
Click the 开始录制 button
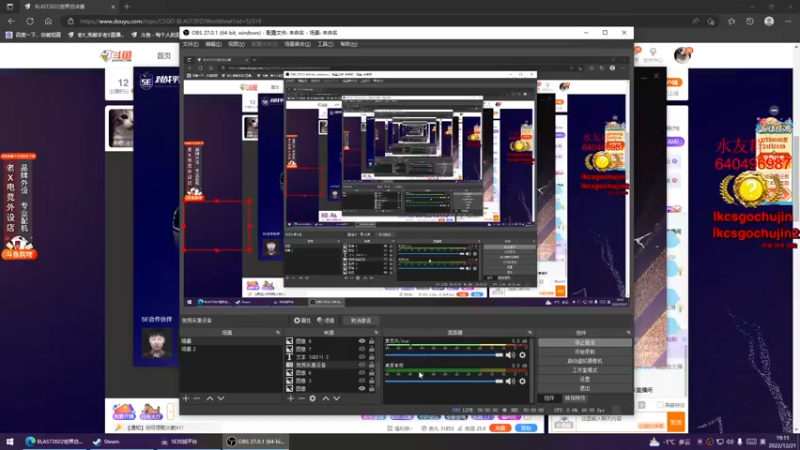point(585,352)
